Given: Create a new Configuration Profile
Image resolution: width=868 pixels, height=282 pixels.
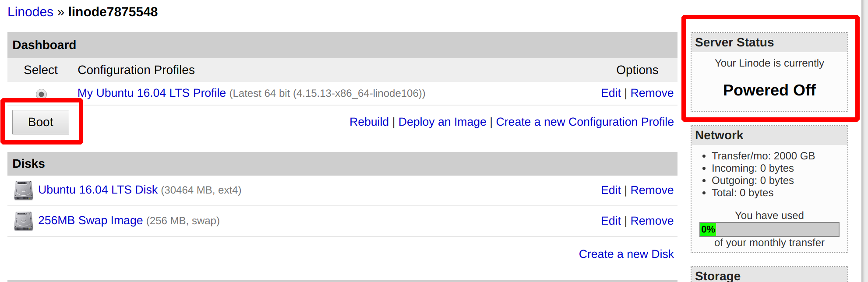Looking at the screenshot, I should pos(584,122).
